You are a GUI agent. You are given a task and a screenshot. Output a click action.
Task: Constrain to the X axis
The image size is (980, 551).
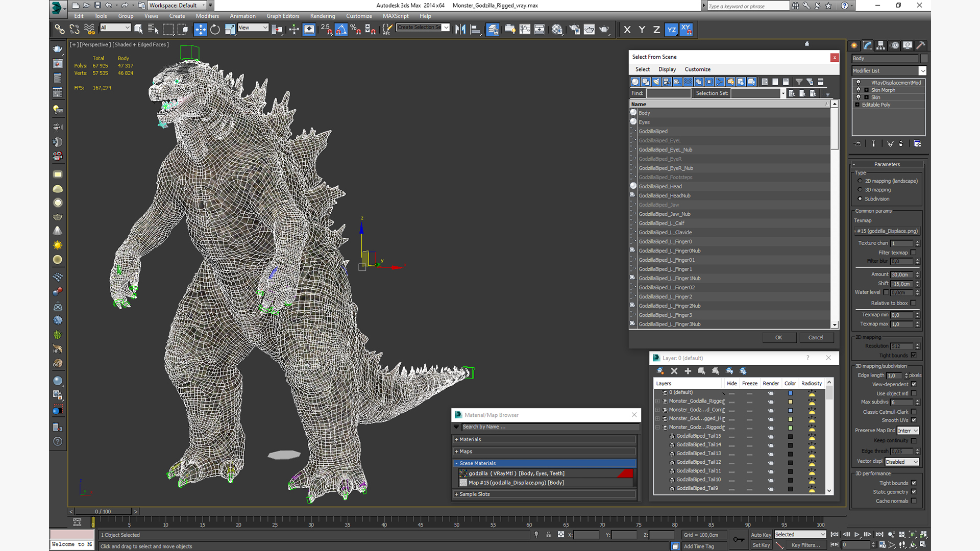627,30
